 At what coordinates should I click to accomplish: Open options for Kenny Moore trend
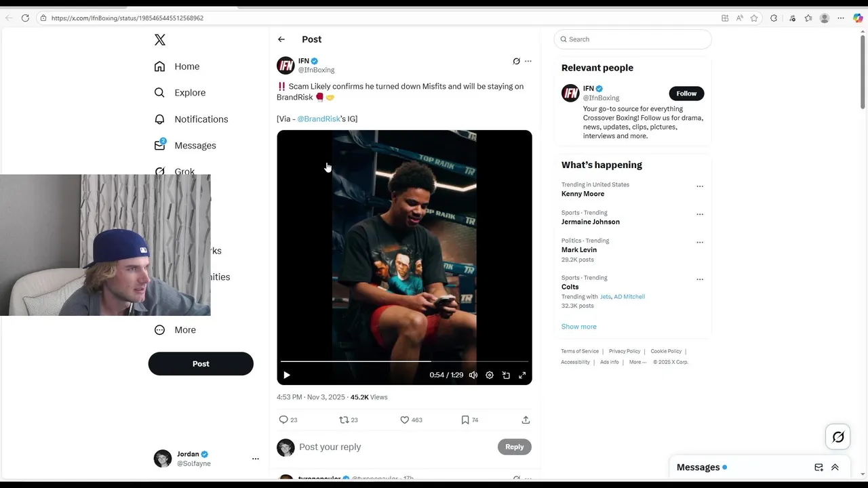[x=700, y=186]
